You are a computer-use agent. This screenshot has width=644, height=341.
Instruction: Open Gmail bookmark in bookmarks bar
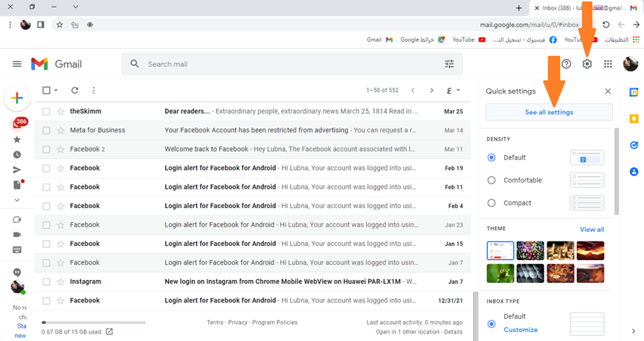coord(380,40)
